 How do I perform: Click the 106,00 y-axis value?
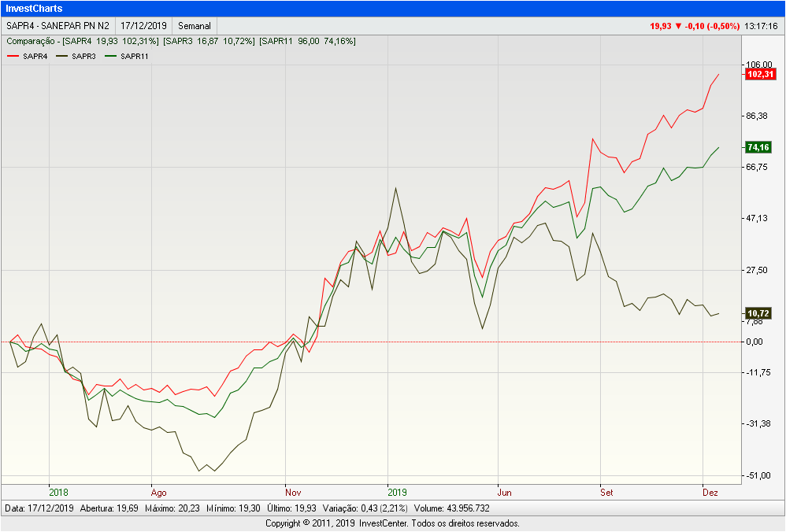click(759, 65)
